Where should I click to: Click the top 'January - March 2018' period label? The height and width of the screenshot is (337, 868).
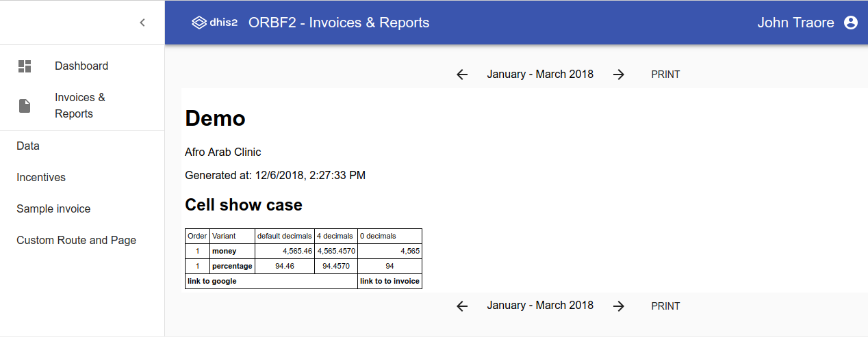tap(540, 74)
